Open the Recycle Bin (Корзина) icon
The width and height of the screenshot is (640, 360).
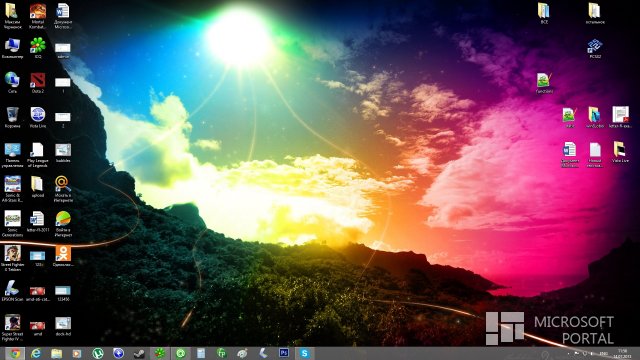(x=12, y=118)
